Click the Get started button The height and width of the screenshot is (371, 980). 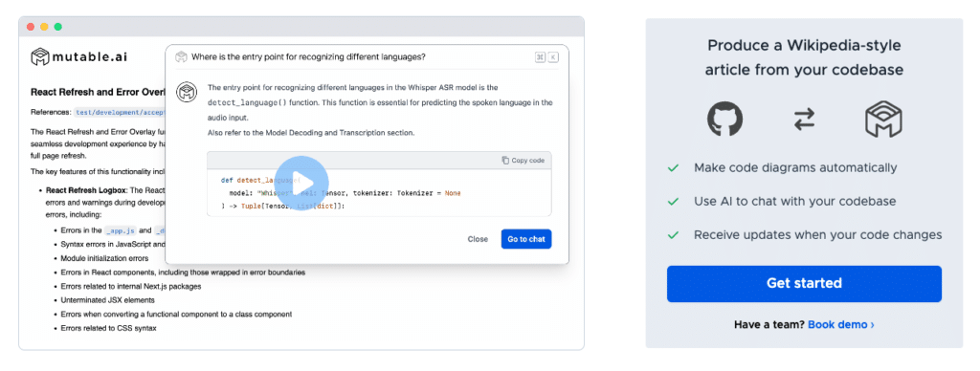804,284
